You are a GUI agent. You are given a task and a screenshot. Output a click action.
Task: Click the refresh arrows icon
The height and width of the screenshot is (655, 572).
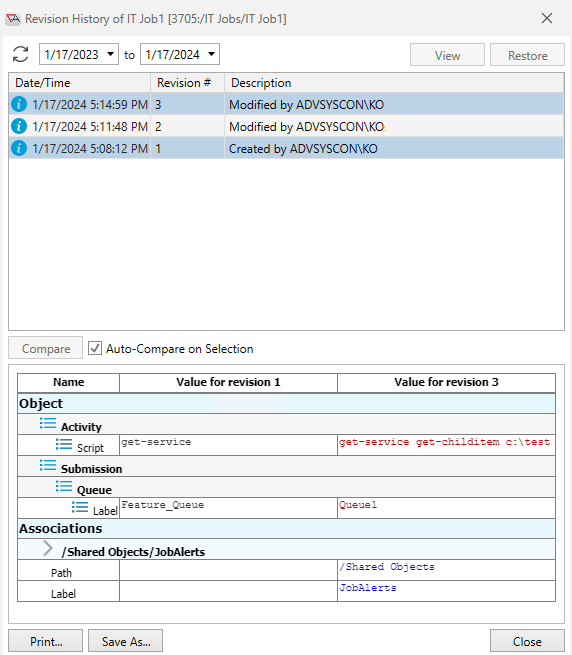coord(20,54)
